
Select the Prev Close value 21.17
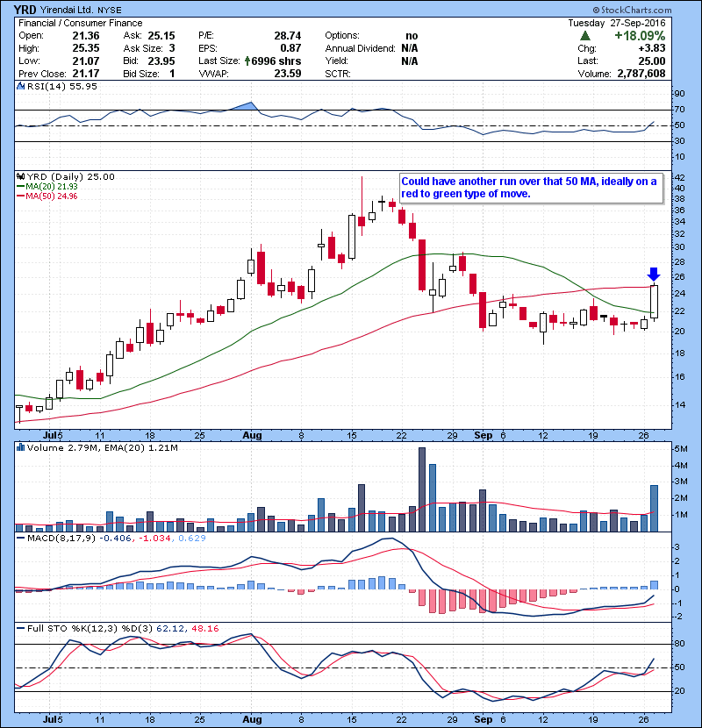(x=86, y=74)
